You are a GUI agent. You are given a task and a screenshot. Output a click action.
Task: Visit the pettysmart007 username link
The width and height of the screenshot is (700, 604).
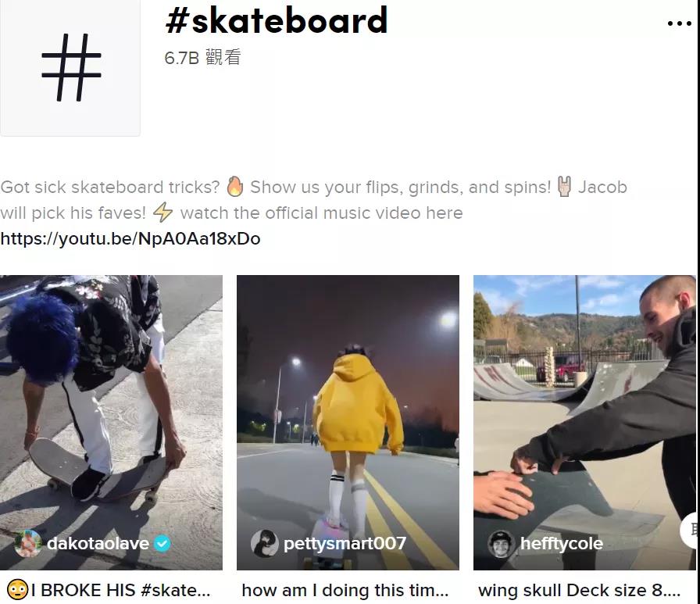tap(345, 543)
